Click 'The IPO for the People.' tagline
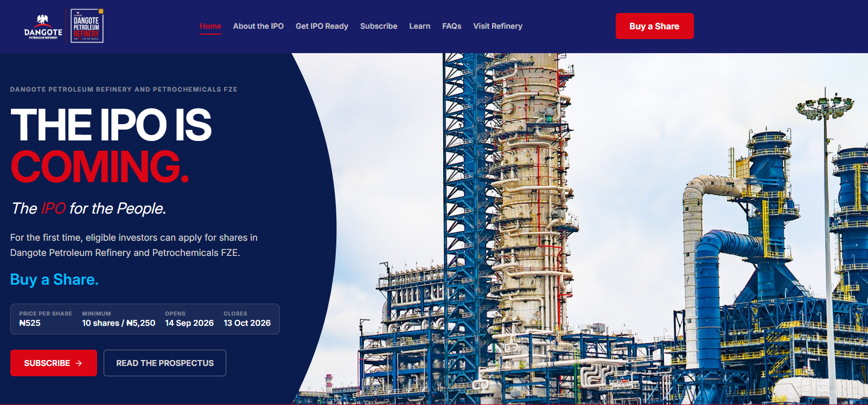 89,209
